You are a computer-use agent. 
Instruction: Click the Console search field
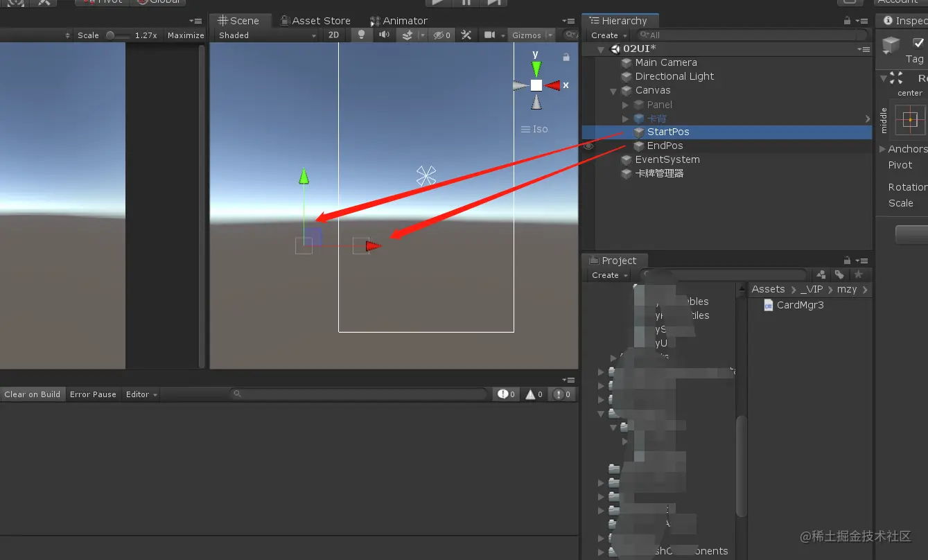click(359, 394)
